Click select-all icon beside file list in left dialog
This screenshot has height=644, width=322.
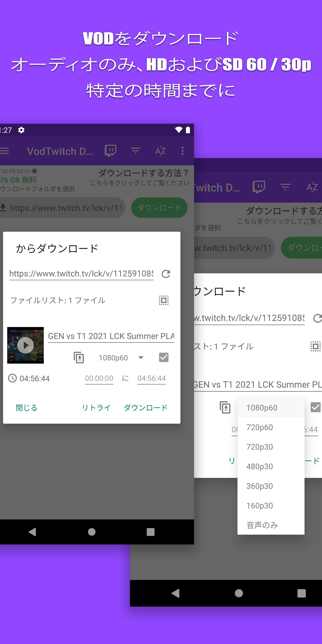(164, 300)
